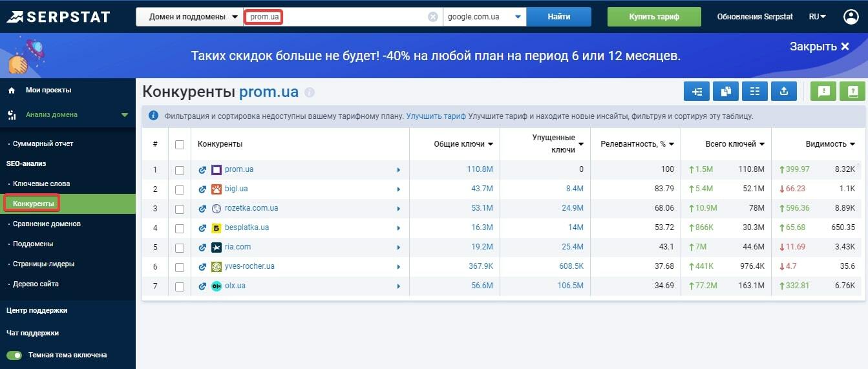Open Дерево сайта in the sidebar
Viewport: 868px width, 369px height.
36,284
